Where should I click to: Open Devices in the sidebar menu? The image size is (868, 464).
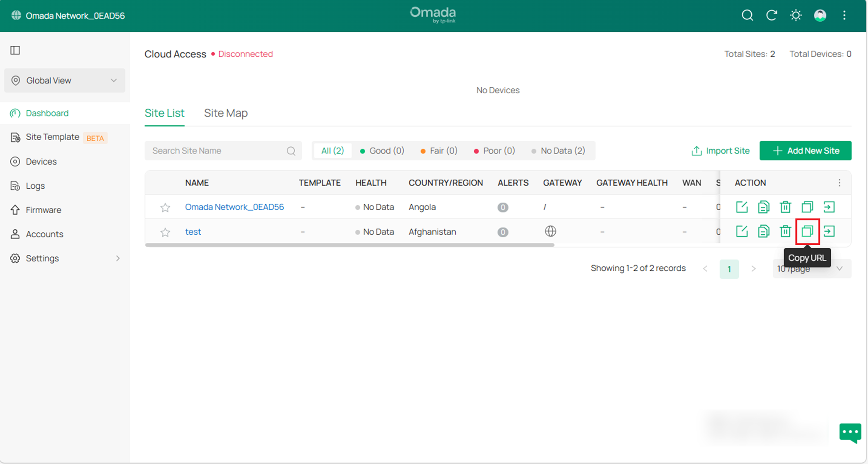pos(41,162)
